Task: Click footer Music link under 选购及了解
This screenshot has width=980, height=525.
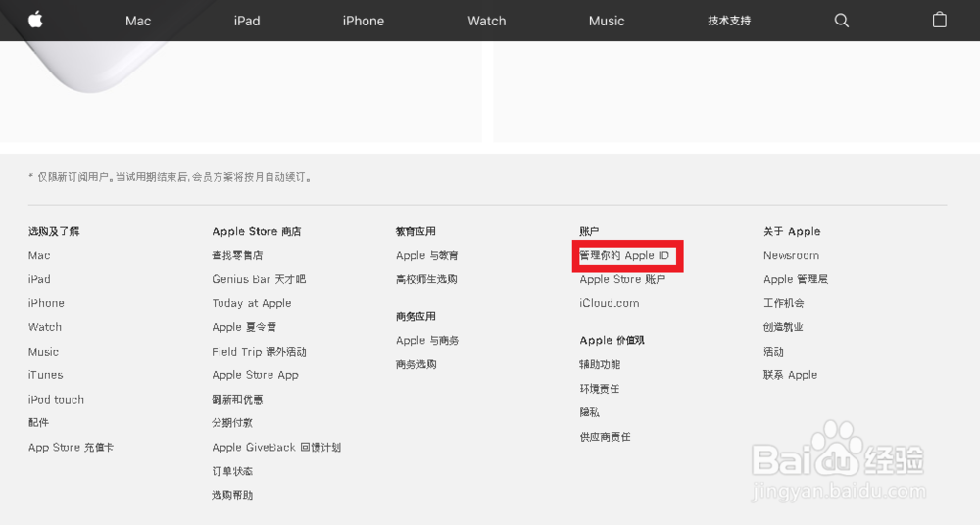Action: 43,352
